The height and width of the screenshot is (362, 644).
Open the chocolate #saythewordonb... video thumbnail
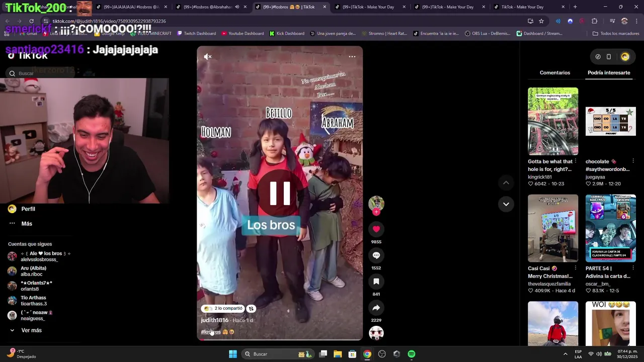pyautogui.click(x=611, y=121)
